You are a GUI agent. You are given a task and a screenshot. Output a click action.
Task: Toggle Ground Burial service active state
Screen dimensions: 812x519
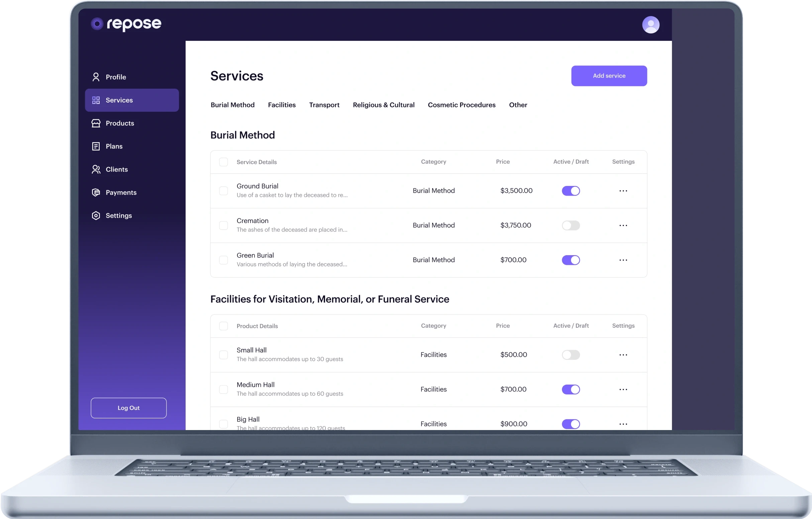point(571,191)
